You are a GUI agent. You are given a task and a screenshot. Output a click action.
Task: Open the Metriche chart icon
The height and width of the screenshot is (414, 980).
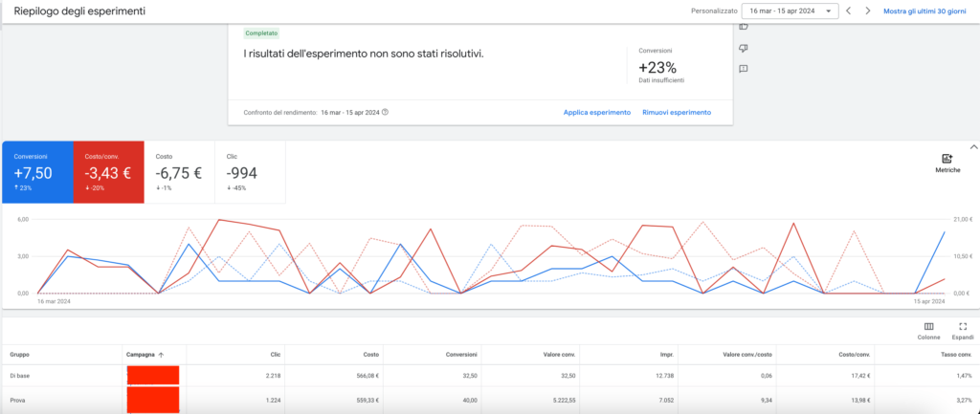click(947, 160)
